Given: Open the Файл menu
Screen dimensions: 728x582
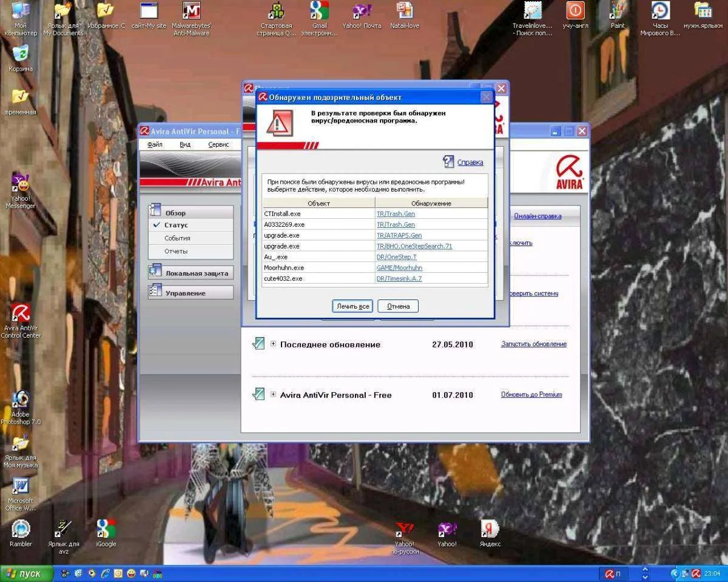Looking at the screenshot, I should point(155,145).
